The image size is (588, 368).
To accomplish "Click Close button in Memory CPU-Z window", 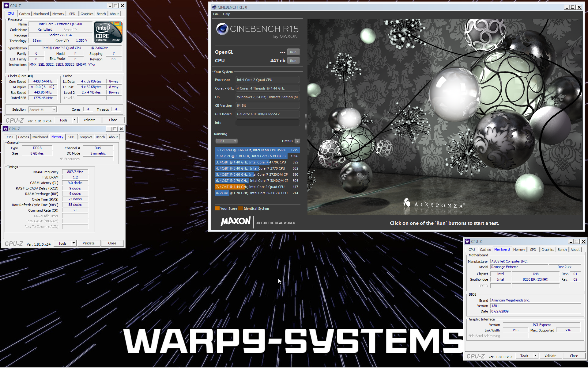I will 112,243.
